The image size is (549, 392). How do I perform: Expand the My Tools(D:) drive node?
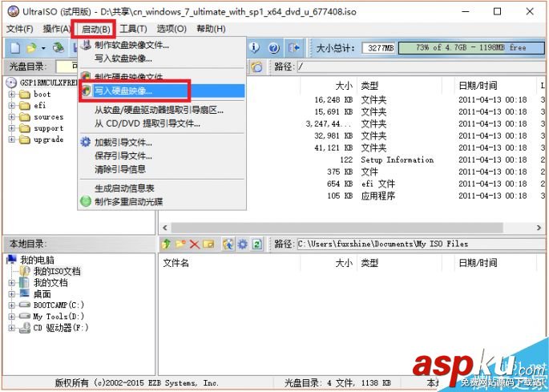pyautogui.click(x=11, y=317)
